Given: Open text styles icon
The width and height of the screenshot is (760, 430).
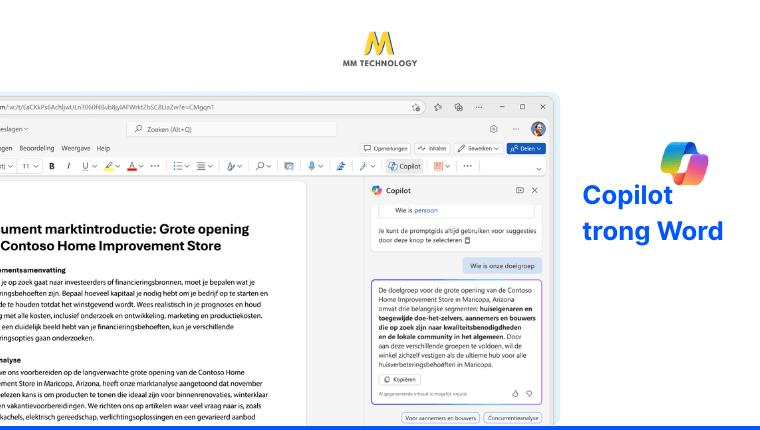Looking at the screenshot, I should (231, 166).
